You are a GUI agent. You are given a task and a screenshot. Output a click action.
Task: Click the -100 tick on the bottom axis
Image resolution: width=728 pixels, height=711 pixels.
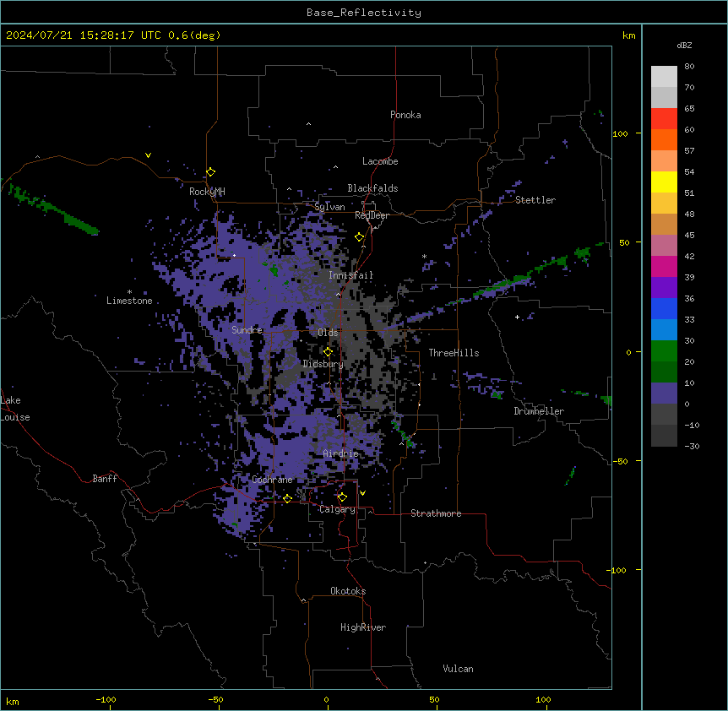click(x=106, y=700)
